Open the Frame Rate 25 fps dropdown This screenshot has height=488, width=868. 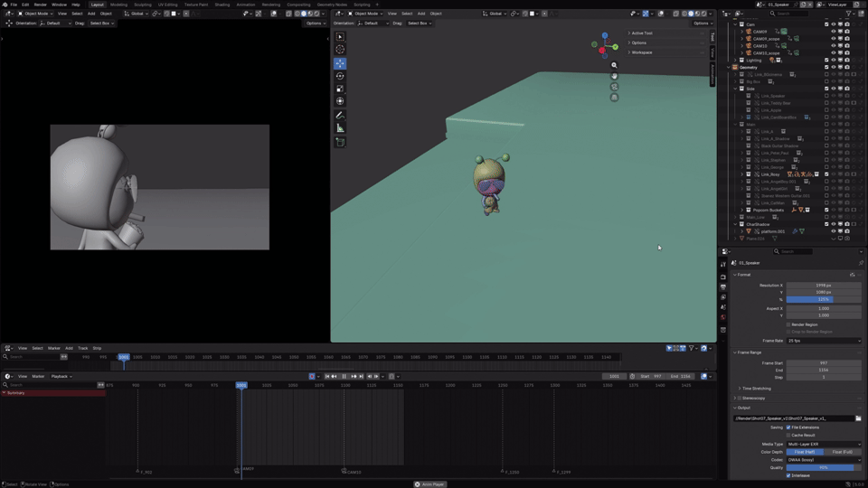click(824, 341)
